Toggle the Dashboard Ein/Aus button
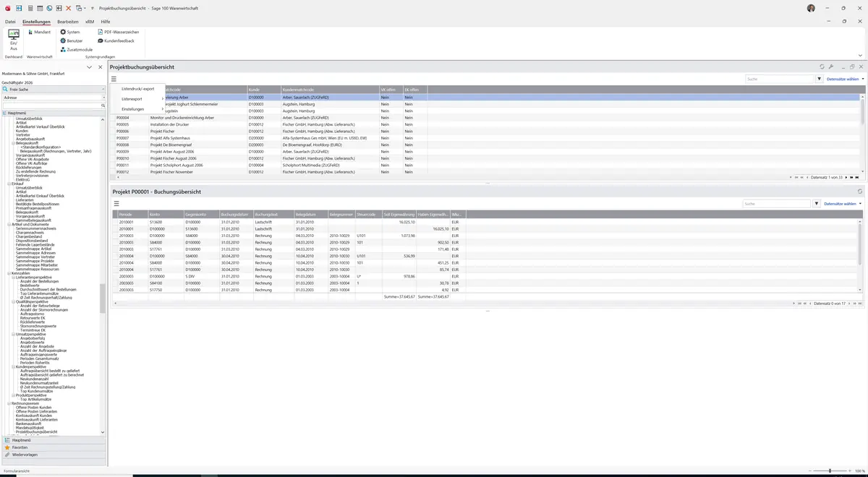This screenshot has width=868, height=477. point(13,40)
